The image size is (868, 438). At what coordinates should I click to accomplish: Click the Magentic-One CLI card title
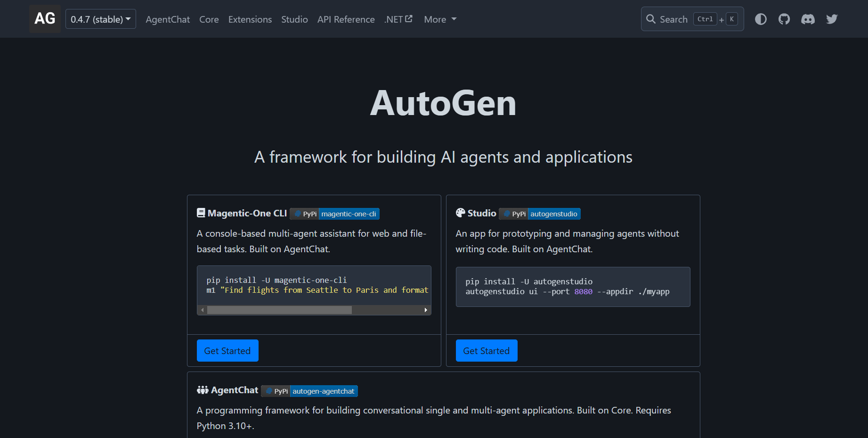click(247, 213)
